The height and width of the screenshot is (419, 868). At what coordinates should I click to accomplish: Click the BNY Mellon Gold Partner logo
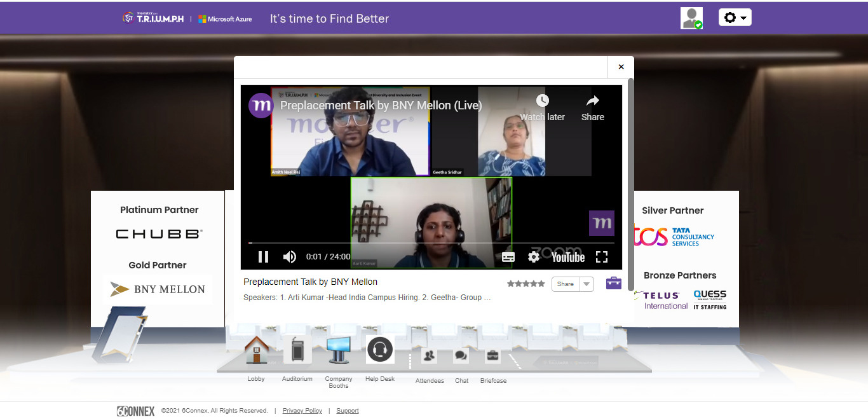coord(158,289)
